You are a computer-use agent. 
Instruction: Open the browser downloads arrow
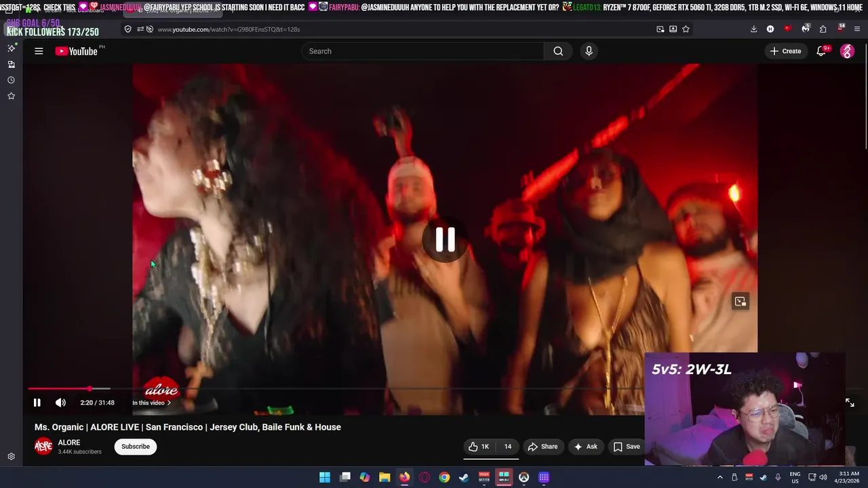click(753, 29)
